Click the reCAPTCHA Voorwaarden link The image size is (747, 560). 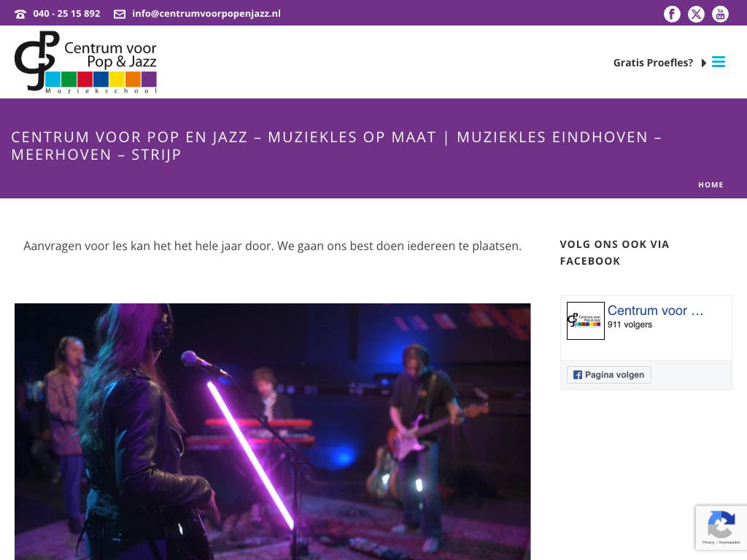(729, 542)
